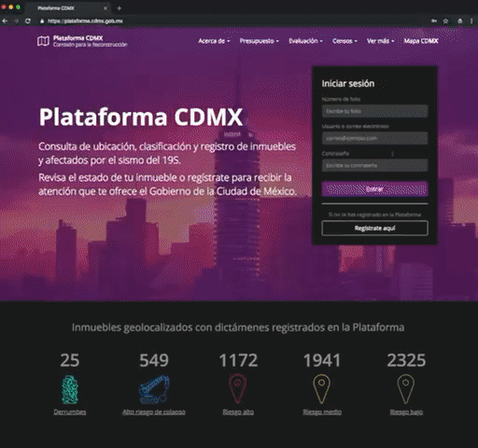478x448 pixels.
Task: Focus the Número de folio input field
Action: (374, 111)
